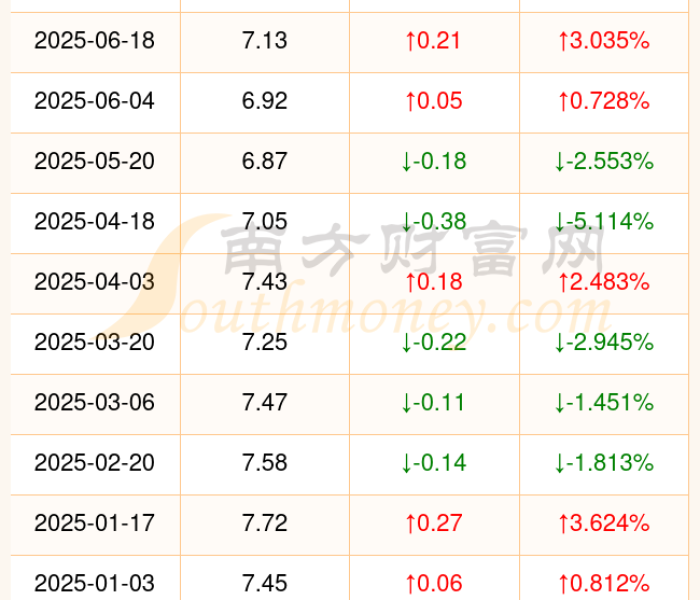Click the ↓-2.945% percentage value
Image resolution: width=700 pixels, height=600 pixels.
click(x=604, y=342)
